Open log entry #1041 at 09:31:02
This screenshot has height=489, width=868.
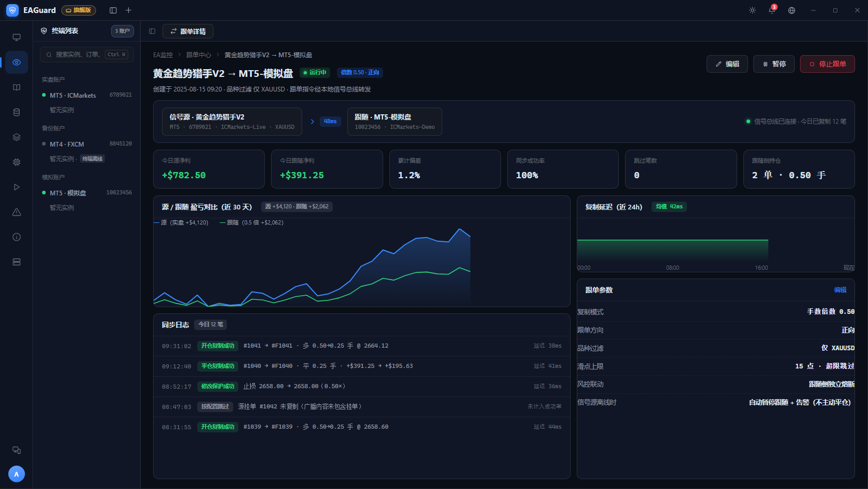362,346
